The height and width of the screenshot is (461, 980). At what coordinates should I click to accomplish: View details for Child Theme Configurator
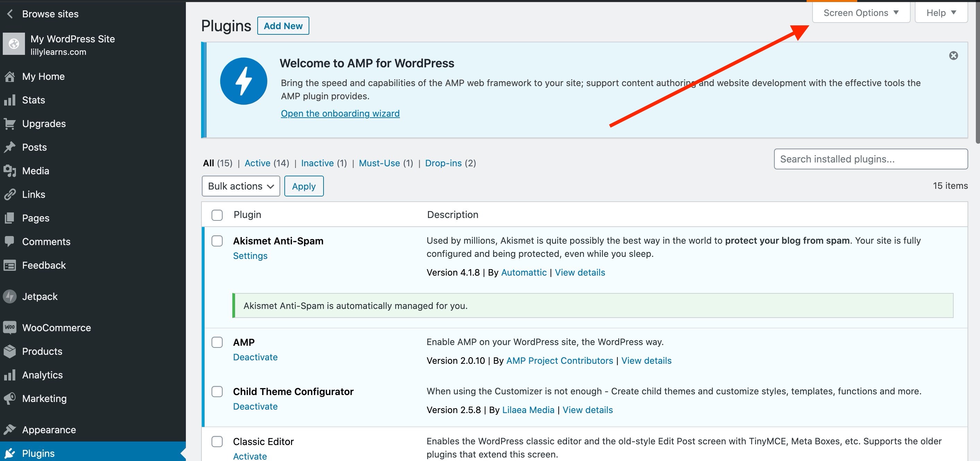point(588,410)
